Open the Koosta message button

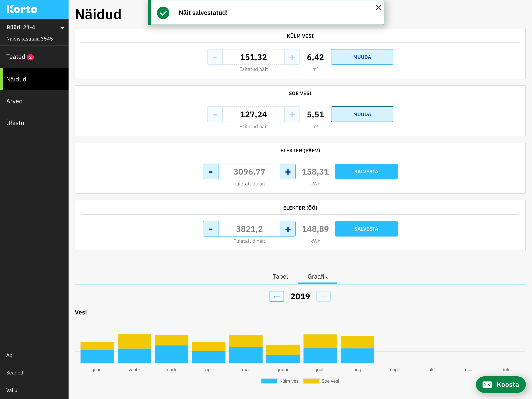[500, 384]
